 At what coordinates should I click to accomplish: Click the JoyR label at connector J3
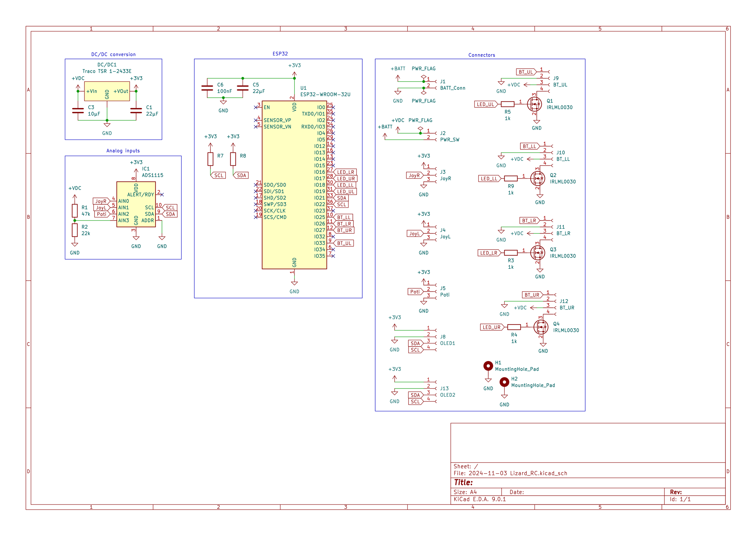415,175
